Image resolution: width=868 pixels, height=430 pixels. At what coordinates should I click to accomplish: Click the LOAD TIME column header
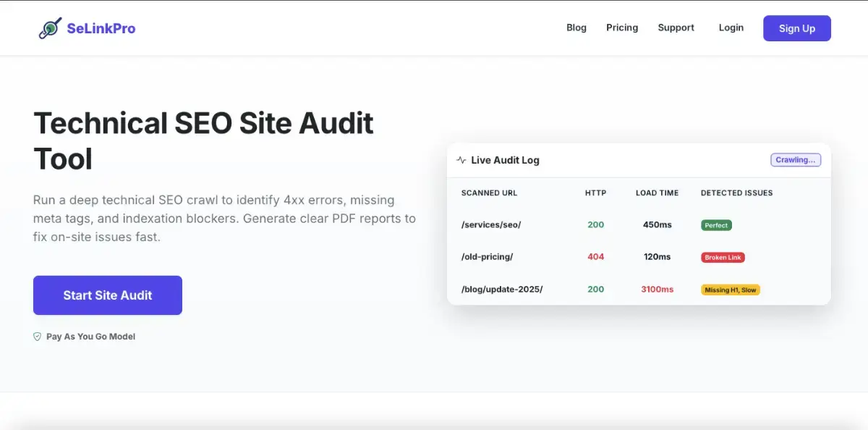pyautogui.click(x=657, y=193)
